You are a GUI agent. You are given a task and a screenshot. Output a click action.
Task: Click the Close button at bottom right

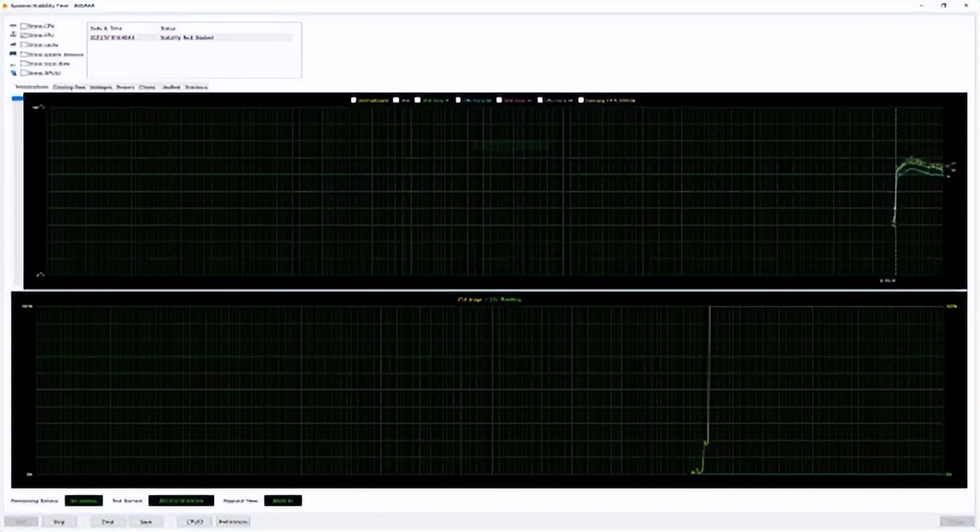957,521
